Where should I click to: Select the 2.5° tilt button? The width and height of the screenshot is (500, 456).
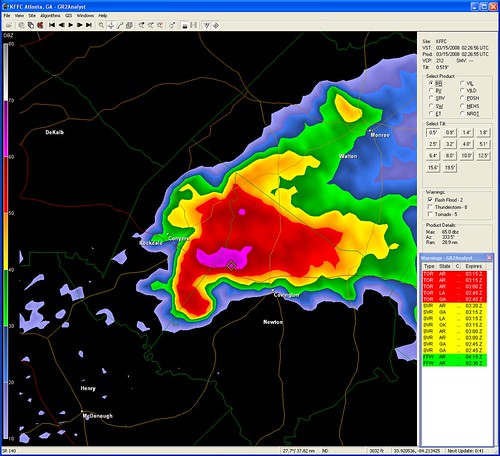tap(433, 144)
